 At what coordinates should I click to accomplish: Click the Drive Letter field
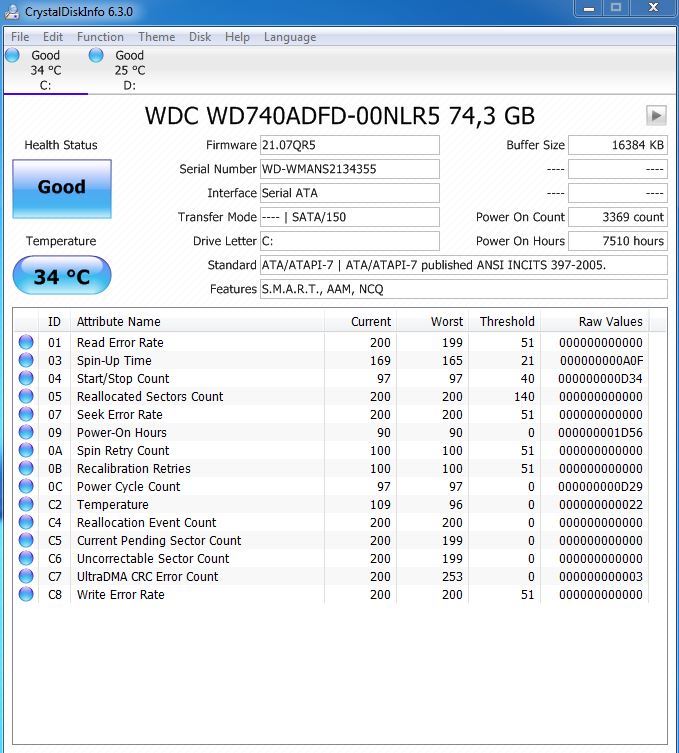(350, 241)
